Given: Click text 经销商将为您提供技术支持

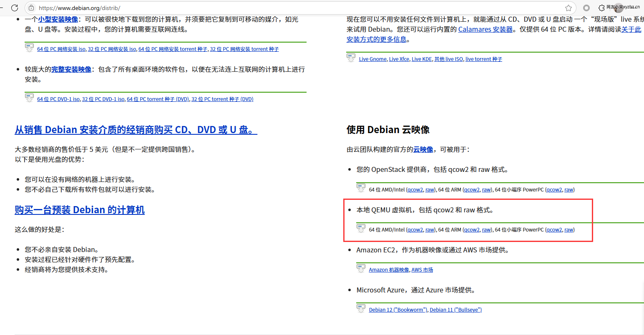Looking at the screenshot, I should (x=67, y=270).
